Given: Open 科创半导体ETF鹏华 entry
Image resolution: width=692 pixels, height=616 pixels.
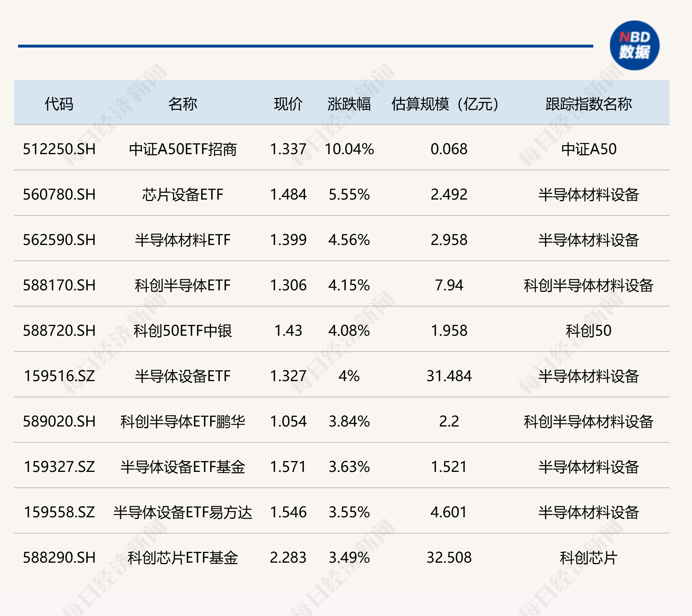Looking at the screenshot, I should 183,421.
